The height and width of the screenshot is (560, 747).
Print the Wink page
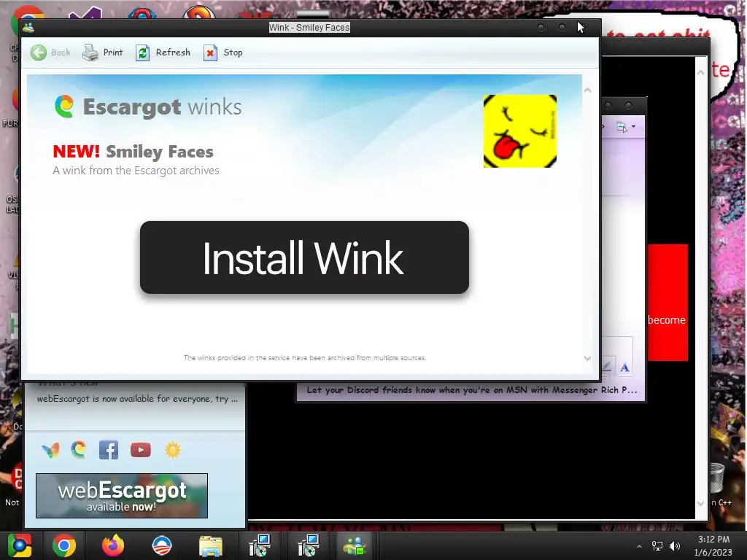pos(102,52)
